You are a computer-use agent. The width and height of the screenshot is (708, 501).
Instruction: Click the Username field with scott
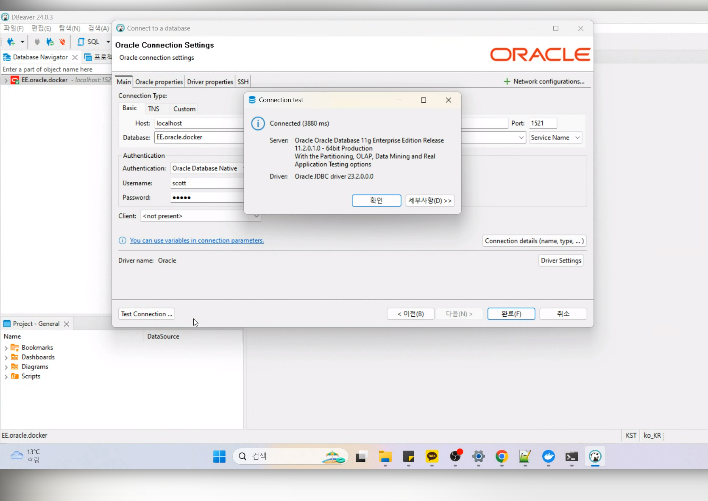pos(207,183)
